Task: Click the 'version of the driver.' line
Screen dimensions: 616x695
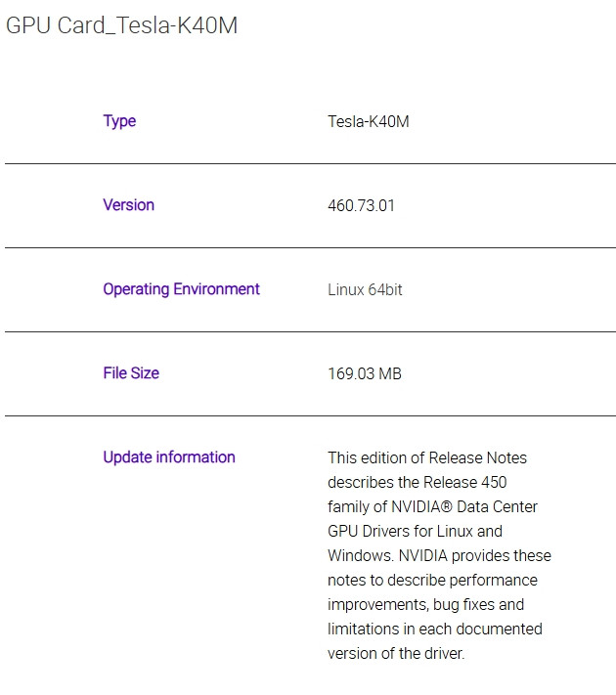Action: pos(396,654)
